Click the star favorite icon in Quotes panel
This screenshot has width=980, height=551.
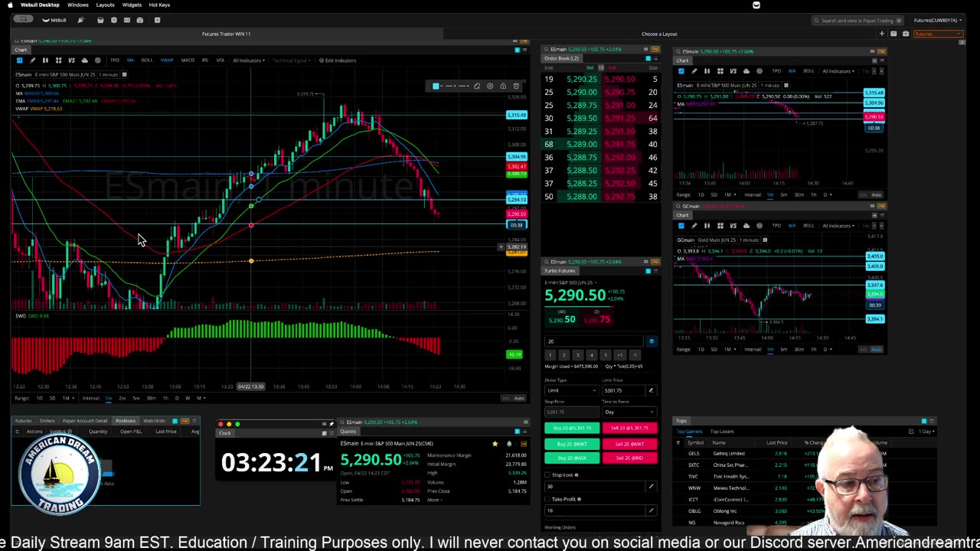coord(495,443)
